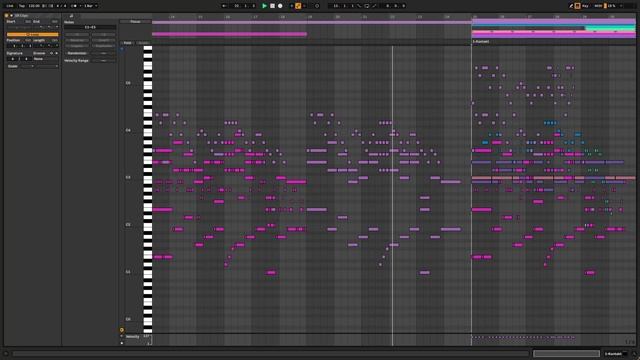Collapse the clip panel arrow

coord(11,16)
